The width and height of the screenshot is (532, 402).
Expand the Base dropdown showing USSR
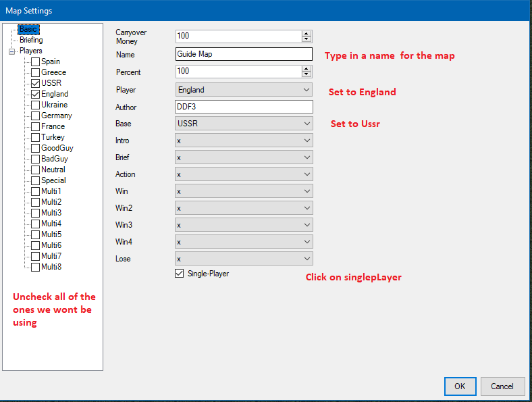click(243, 124)
